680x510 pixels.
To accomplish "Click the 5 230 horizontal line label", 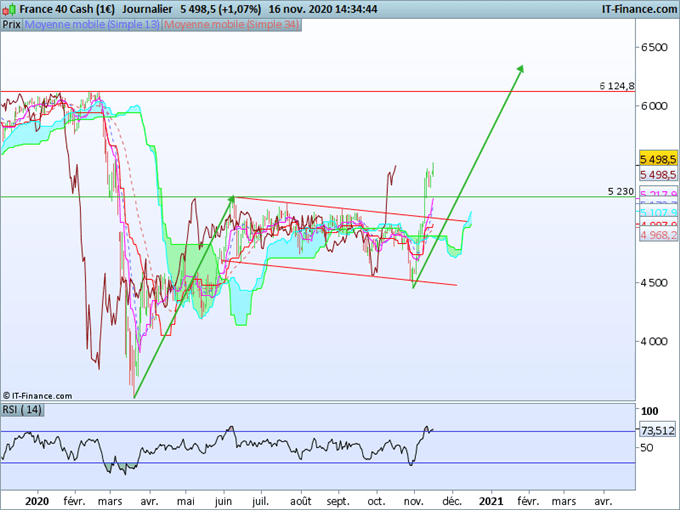I will coord(621,191).
